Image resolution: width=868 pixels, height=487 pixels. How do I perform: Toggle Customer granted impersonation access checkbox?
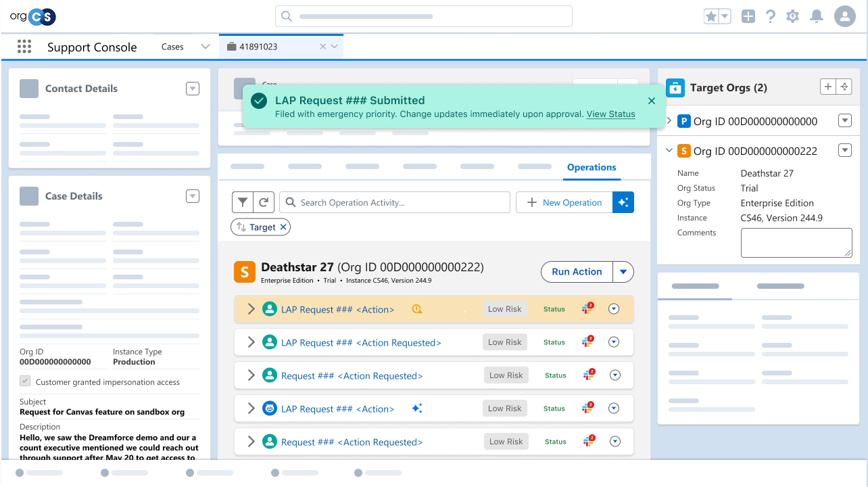[x=25, y=382]
